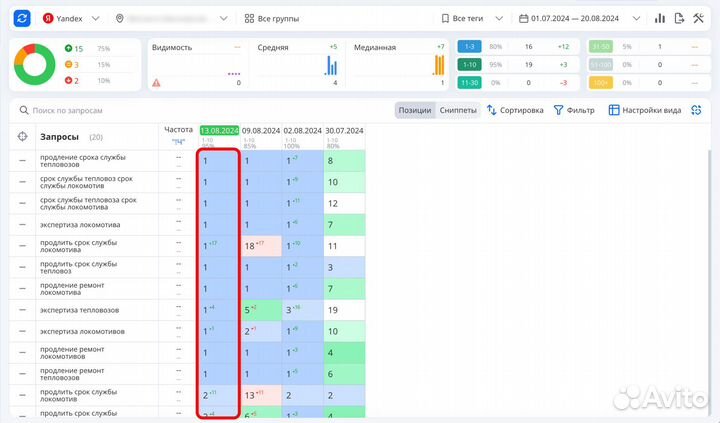Switch to the Сниппеты tab
This screenshot has height=423, width=720.
(x=458, y=110)
